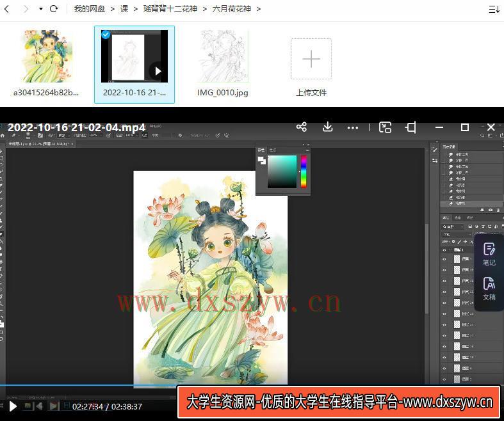The width and height of the screenshot is (504, 421).
Task: Go forward with the right arrow in file browser
Action: 26,9
